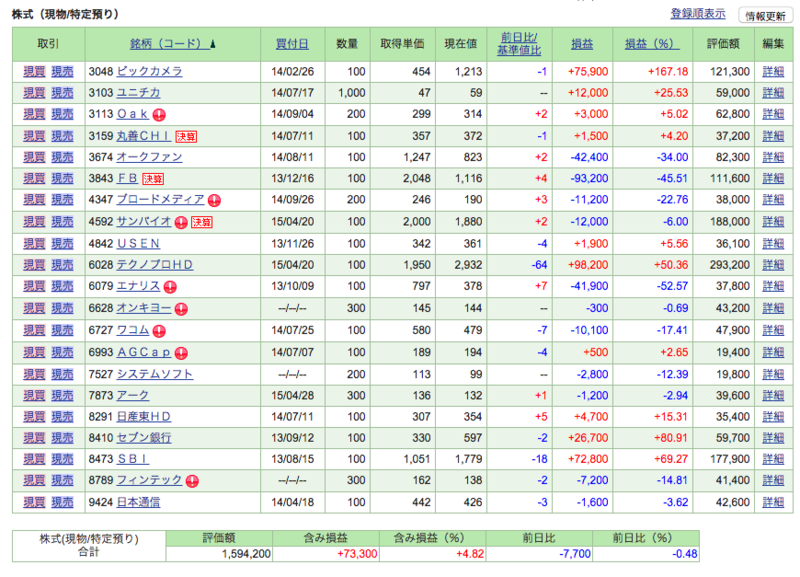Viewport: 800px width, 577px height.
Task: Open the ブロードメディア stock link
Action: [161, 199]
